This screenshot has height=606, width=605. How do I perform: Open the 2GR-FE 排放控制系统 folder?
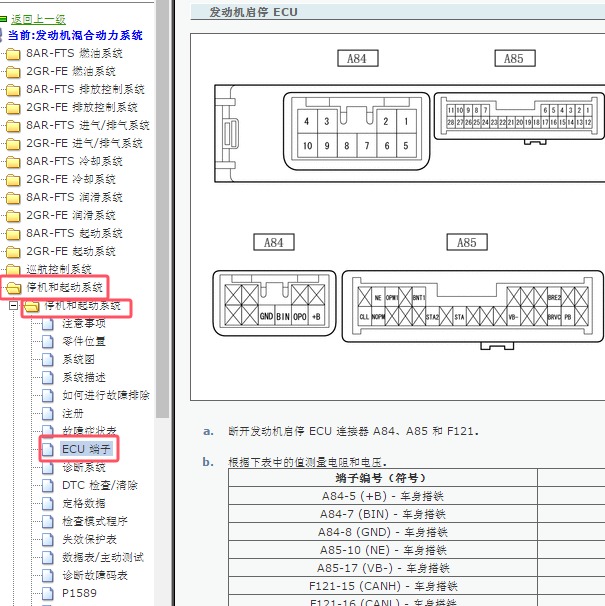(82, 107)
